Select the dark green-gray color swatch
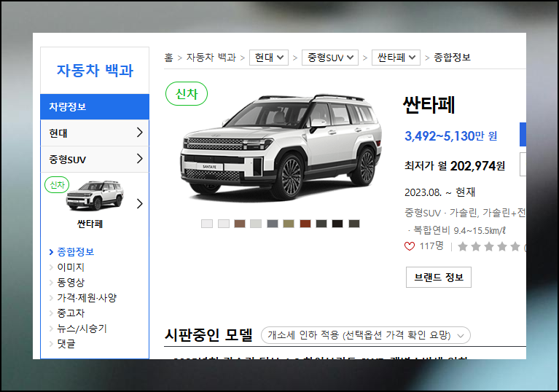 click(x=321, y=224)
